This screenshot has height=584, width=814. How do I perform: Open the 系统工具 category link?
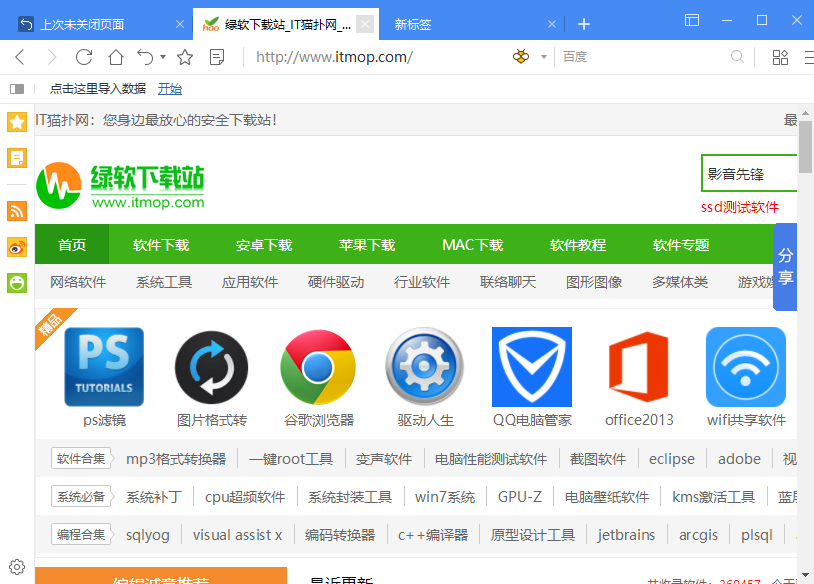[164, 282]
